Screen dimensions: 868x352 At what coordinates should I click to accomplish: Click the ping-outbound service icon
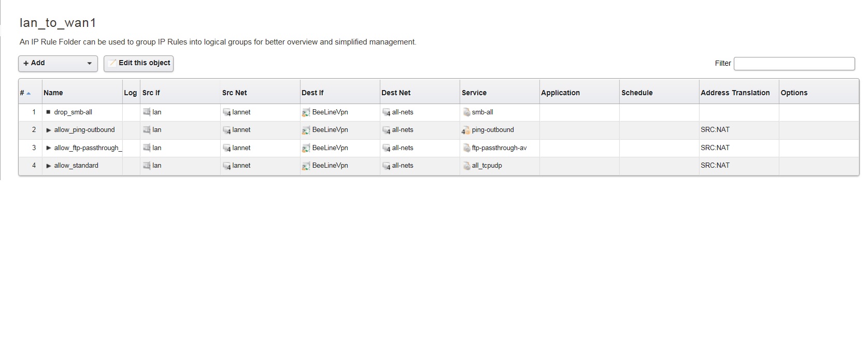tap(466, 130)
